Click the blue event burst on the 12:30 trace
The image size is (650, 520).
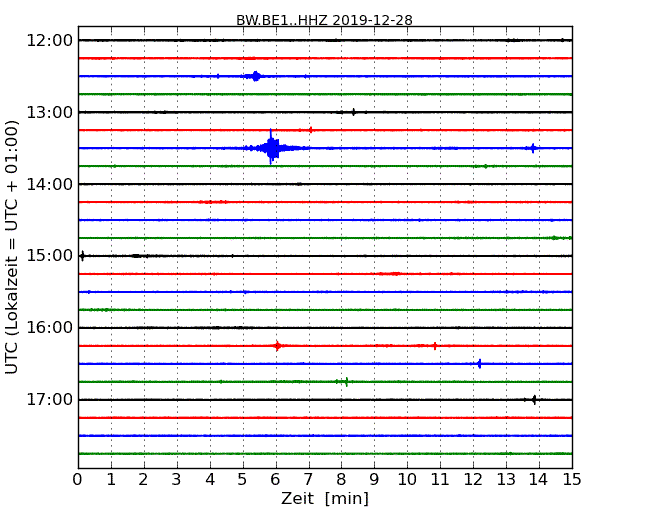pos(256,76)
